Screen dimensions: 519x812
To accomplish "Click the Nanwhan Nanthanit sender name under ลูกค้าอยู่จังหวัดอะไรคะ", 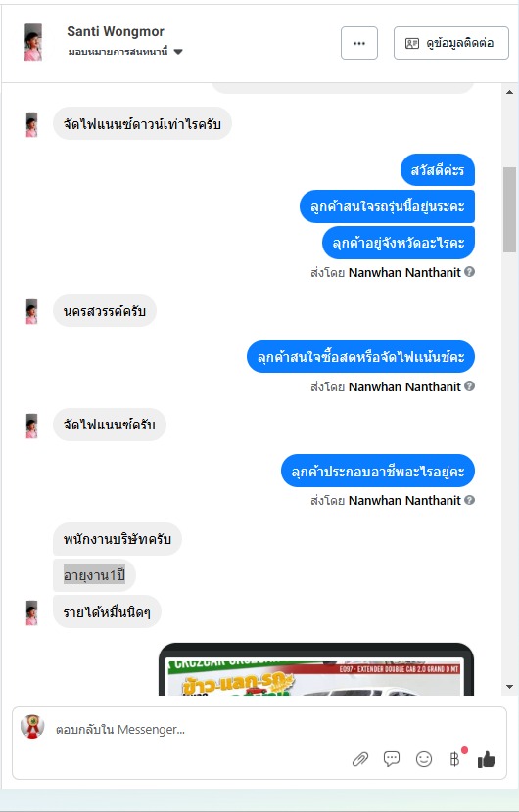I will tap(404, 272).
